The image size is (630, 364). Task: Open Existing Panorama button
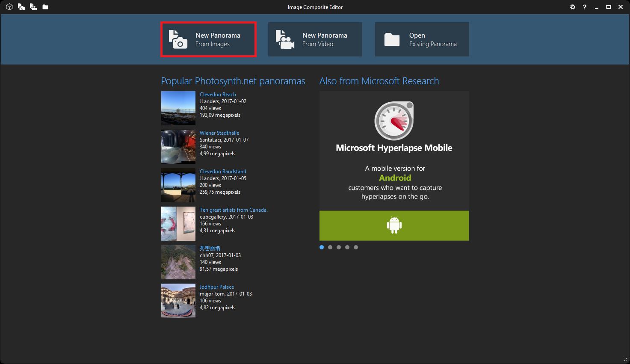[x=422, y=39]
